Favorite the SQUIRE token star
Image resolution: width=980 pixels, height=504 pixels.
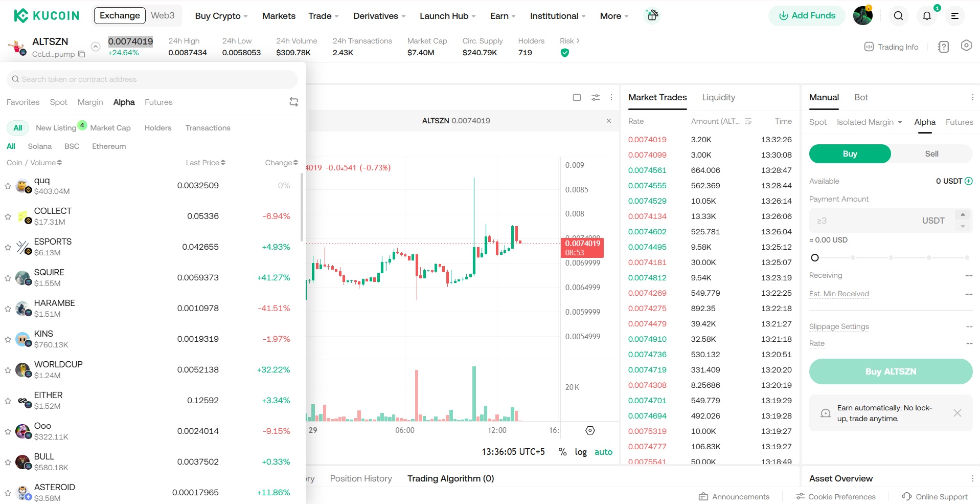pos(8,278)
